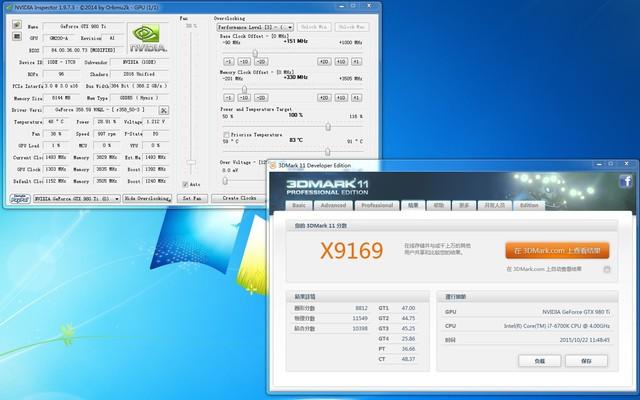The height and width of the screenshot is (400, 640).
Task: Click the Base Clock Offset slider handle
Action: (255, 53)
